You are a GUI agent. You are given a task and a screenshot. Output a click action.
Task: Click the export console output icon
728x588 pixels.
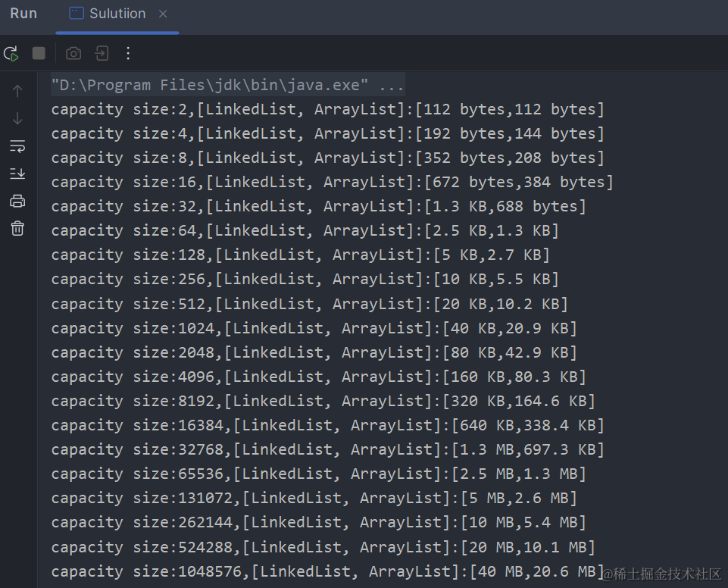[102, 53]
